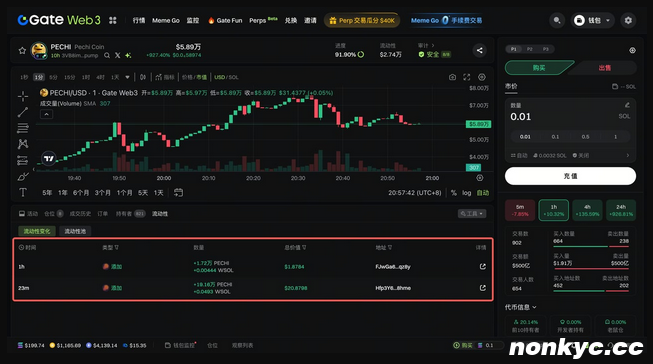This screenshot has height=364, width=653.
Task: Switch to the 持有者 holders tab
Action: (130, 214)
